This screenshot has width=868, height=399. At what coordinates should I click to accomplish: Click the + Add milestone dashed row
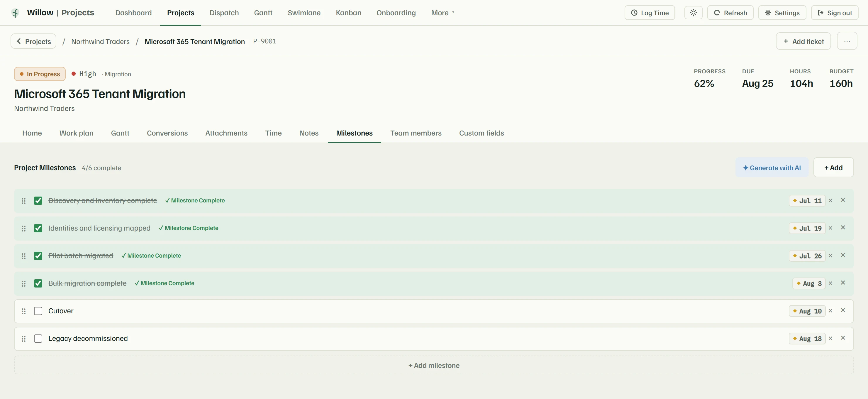coord(434,365)
